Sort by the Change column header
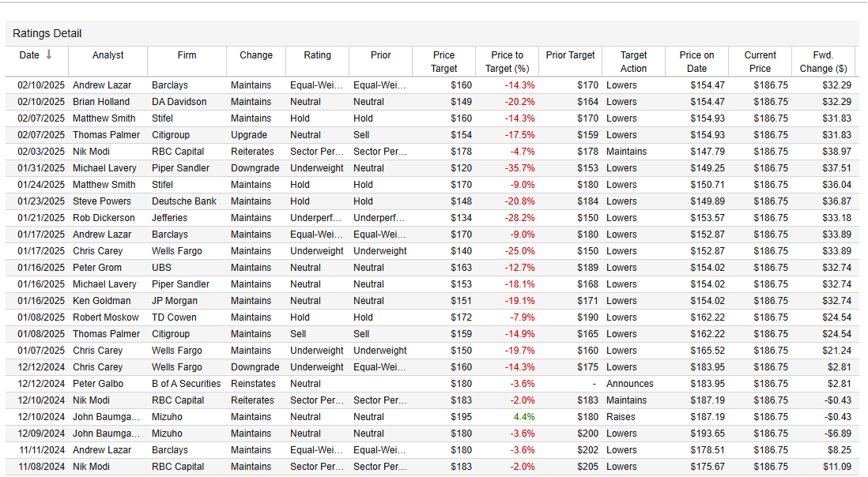The width and height of the screenshot is (868, 477). click(256, 55)
